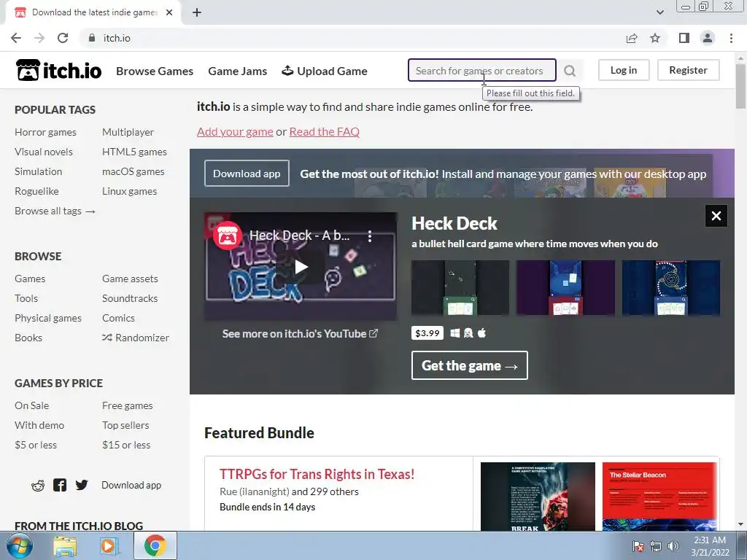Open second Heck Deck screenshot thumbnail
Viewport: 747px width, 560px height.
point(565,287)
